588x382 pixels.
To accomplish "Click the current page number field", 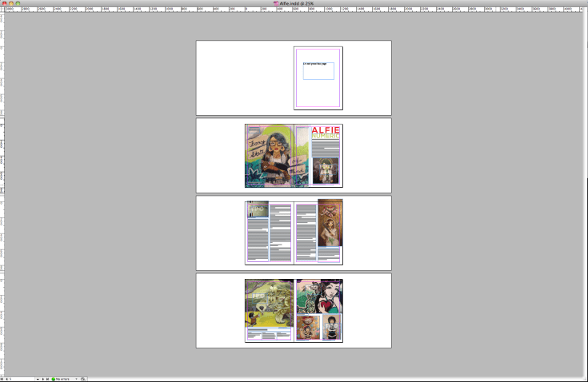I will [x=22, y=379].
